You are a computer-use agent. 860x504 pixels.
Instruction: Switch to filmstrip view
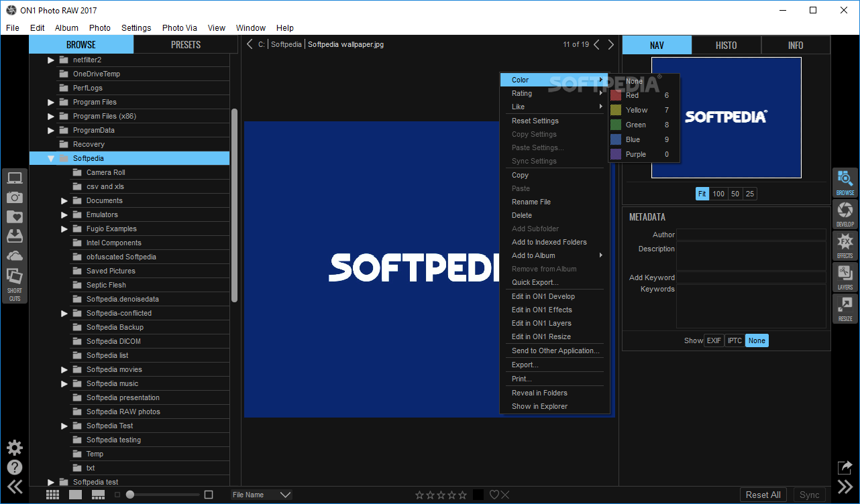(x=99, y=495)
